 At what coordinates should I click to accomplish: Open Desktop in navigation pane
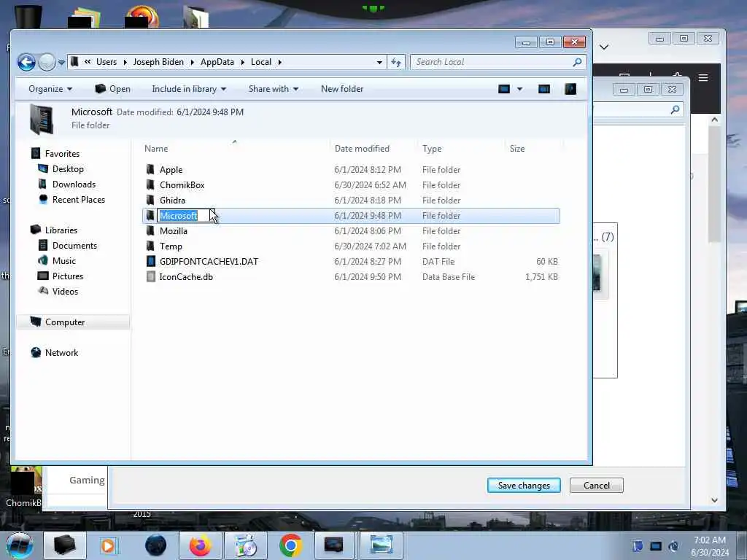tap(68, 169)
